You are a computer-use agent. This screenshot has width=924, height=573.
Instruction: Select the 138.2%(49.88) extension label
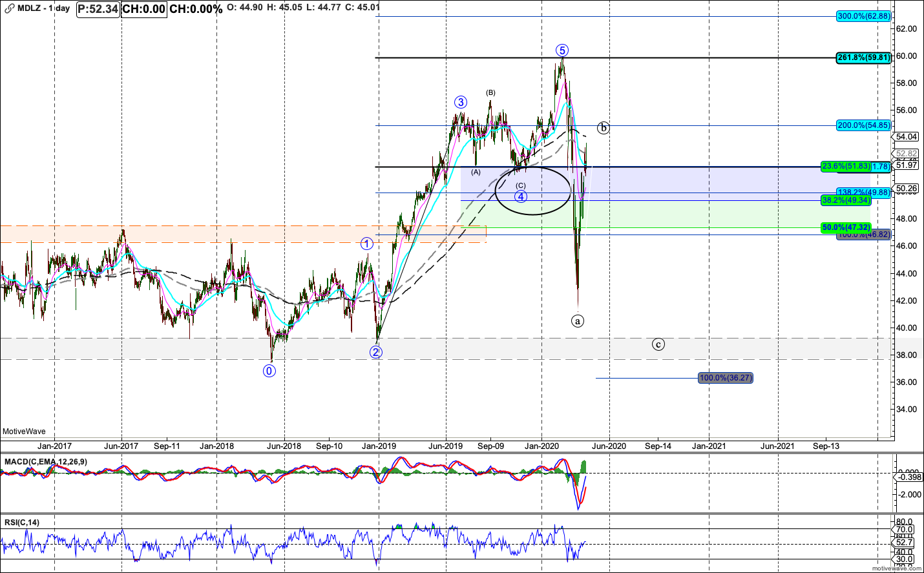coord(864,193)
